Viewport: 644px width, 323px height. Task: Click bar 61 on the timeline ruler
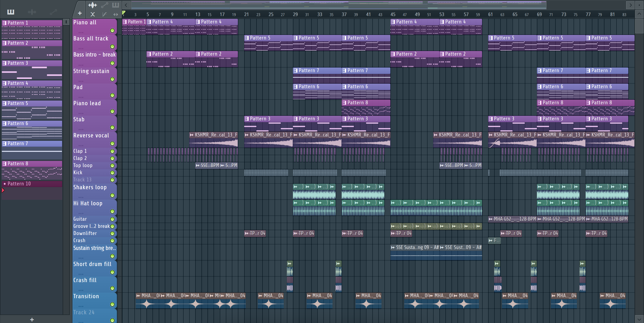point(491,15)
